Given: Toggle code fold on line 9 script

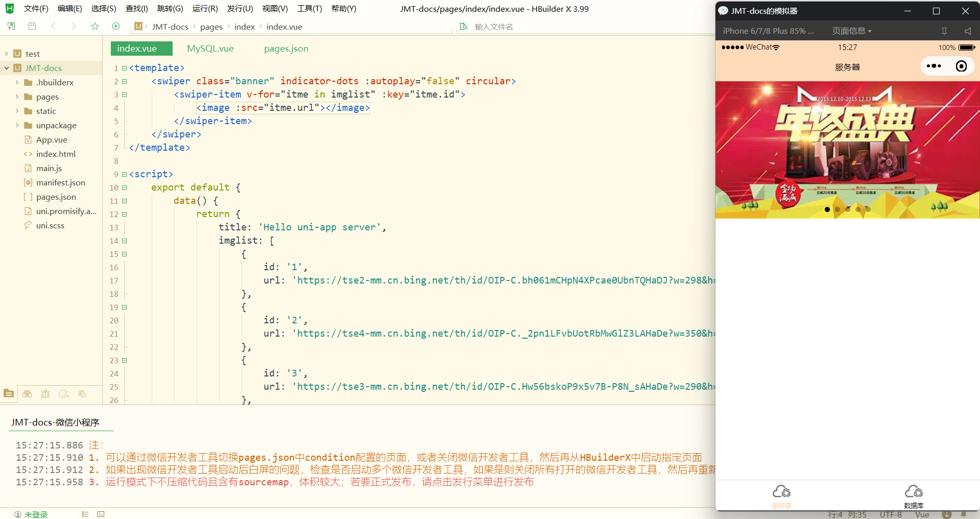Looking at the screenshot, I should (x=124, y=175).
